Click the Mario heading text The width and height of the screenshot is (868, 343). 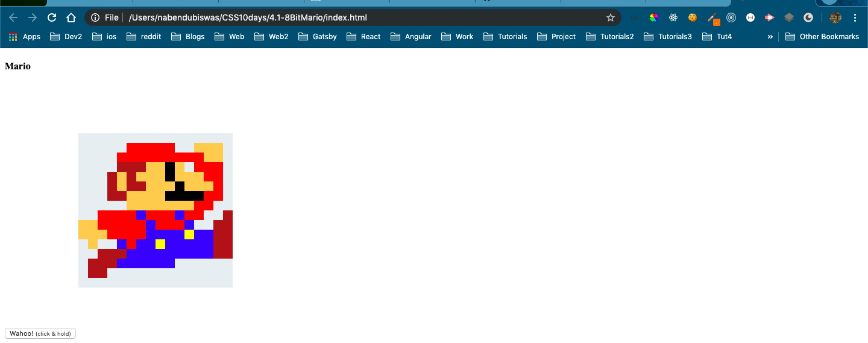pyautogui.click(x=17, y=66)
